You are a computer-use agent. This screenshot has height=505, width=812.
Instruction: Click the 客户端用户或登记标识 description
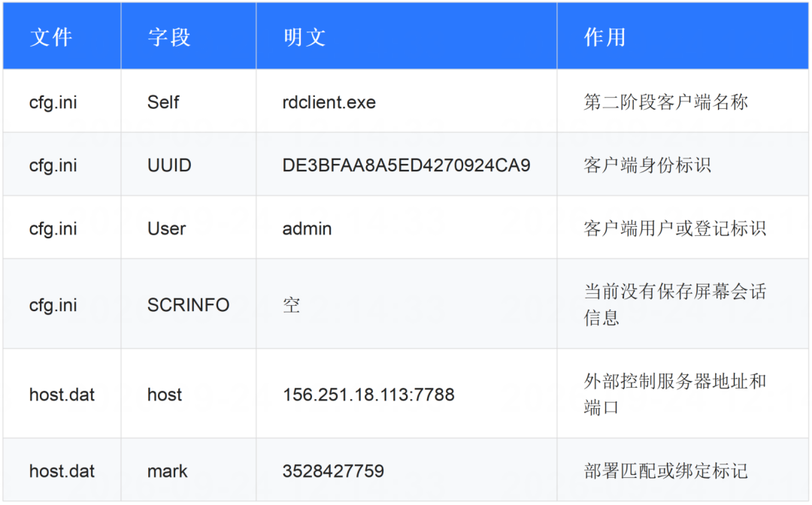tap(674, 228)
